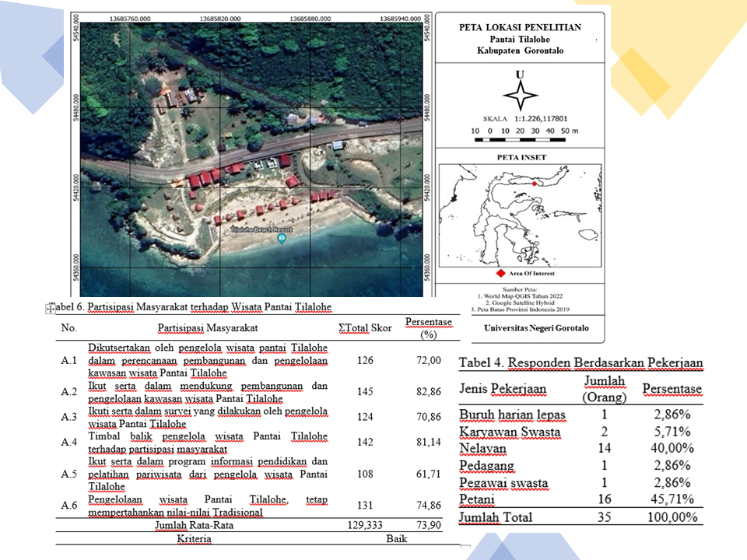The height and width of the screenshot is (560, 747).
Task: Click the "Partisipasi Masyarakat" column header
Action: (x=208, y=327)
